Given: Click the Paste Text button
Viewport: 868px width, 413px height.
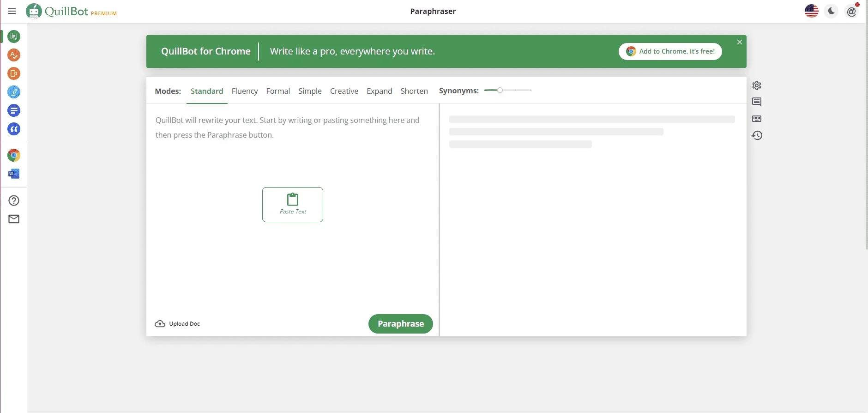Looking at the screenshot, I should pos(293,205).
